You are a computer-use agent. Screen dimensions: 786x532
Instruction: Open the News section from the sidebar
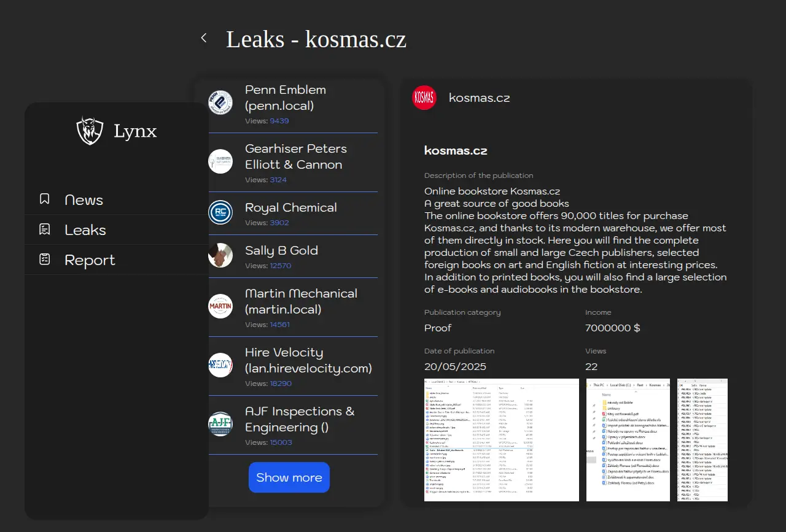coord(84,200)
